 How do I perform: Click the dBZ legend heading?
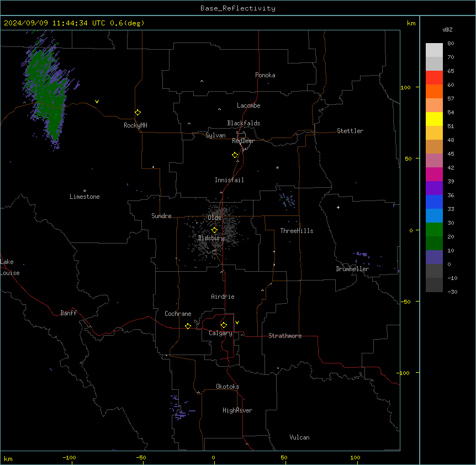[x=447, y=30]
